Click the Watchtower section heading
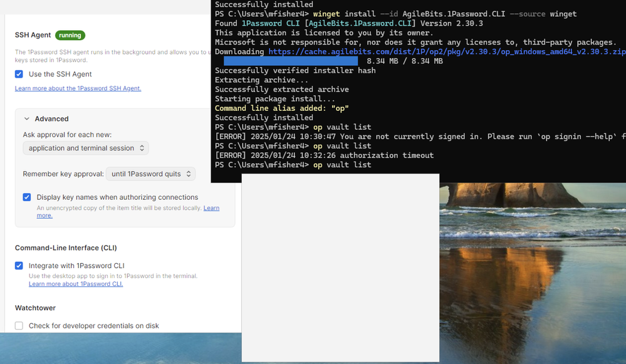 (35, 308)
